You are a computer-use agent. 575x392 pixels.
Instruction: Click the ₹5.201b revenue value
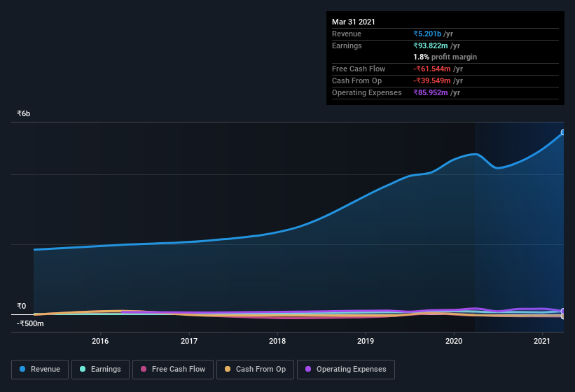(427, 34)
